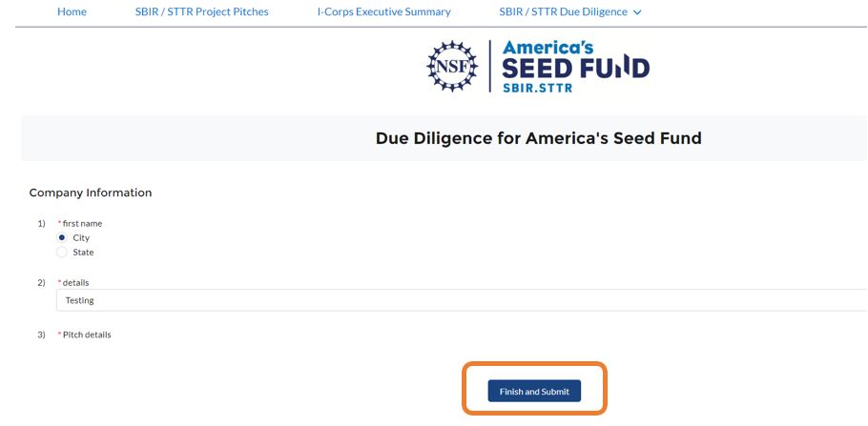
Task: Click the "details" question label above the field
Action: coord(76,283)
